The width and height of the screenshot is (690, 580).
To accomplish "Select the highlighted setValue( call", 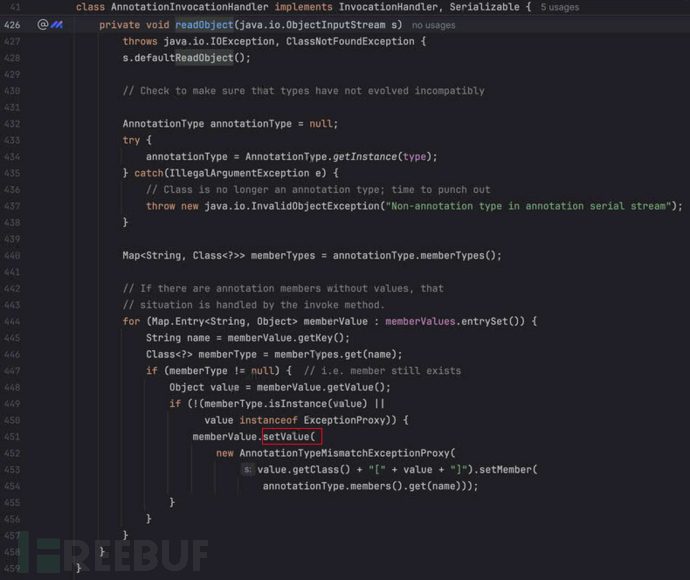I will (x=292, y=437).
